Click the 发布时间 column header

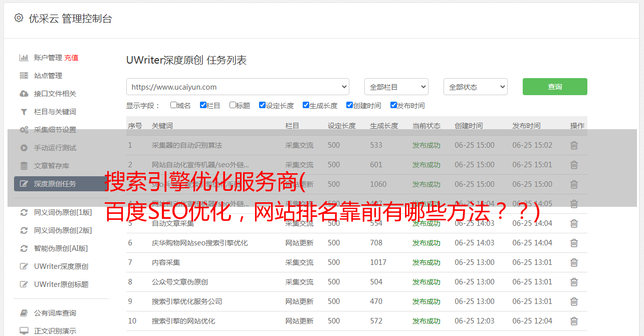tap(526, 126)
